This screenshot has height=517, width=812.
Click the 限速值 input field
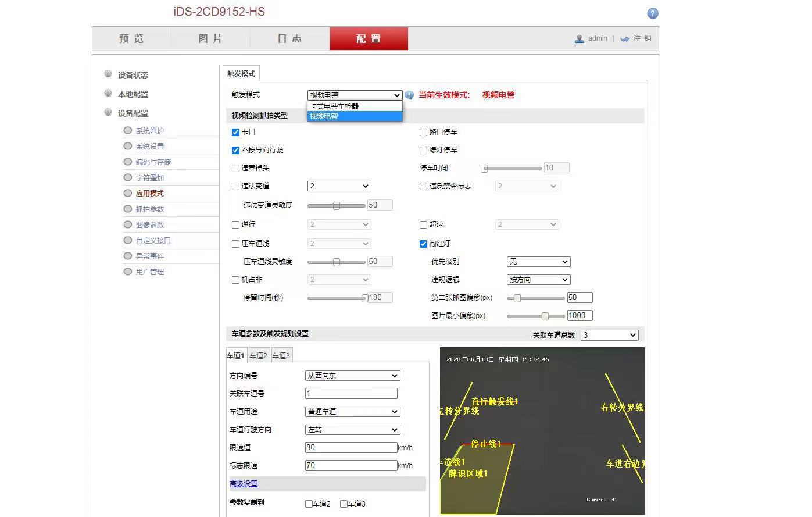pyautogui.click(x=351, y=448)
